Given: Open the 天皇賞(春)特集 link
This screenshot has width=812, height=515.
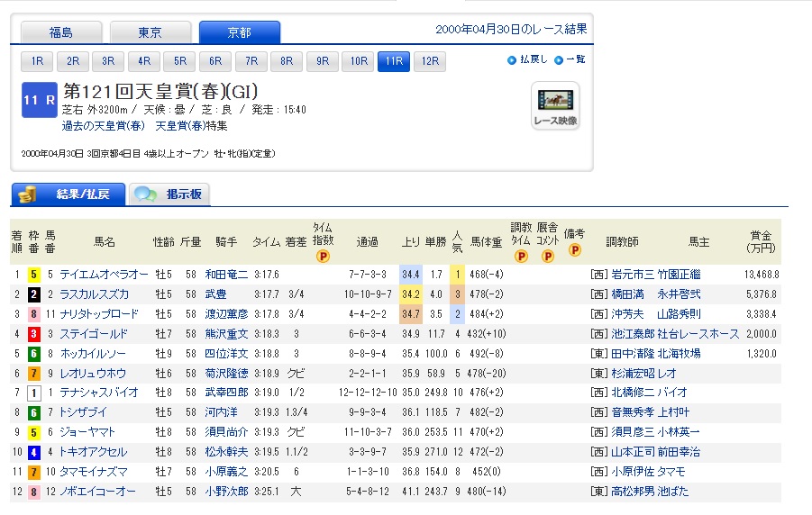Looking at the screenshot, I should (x=190, y=125).
